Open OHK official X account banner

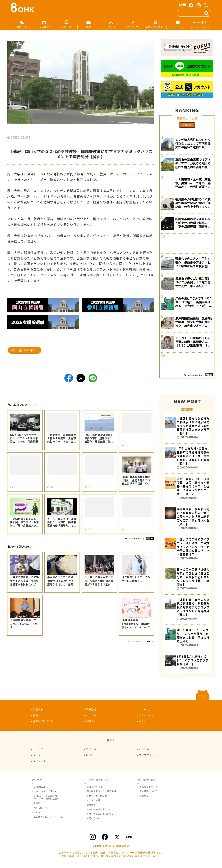[187, 89]
